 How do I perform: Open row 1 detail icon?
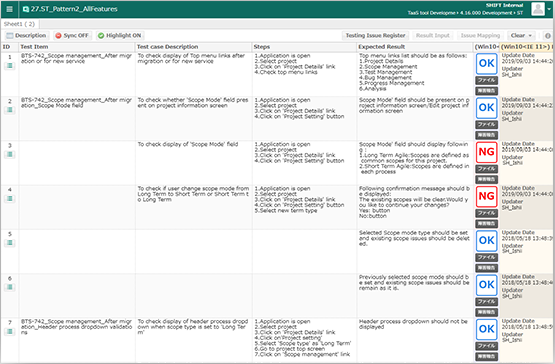coord(10,66)
